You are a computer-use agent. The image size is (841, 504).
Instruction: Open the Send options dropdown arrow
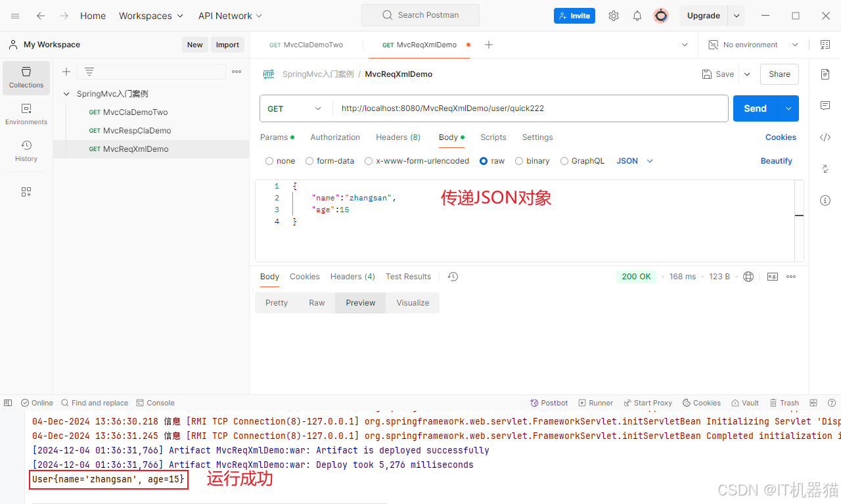point(788,108)
